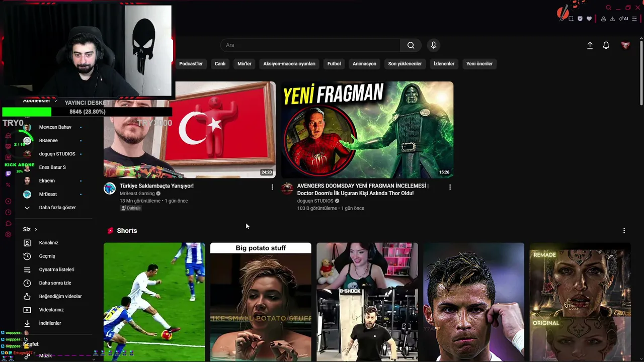
Task: Open the account avatar menu
Action: (626, 45)
